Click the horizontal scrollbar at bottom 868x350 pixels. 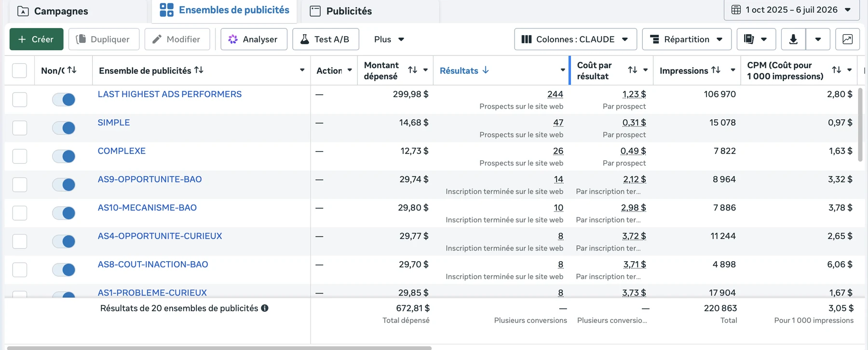219,348
